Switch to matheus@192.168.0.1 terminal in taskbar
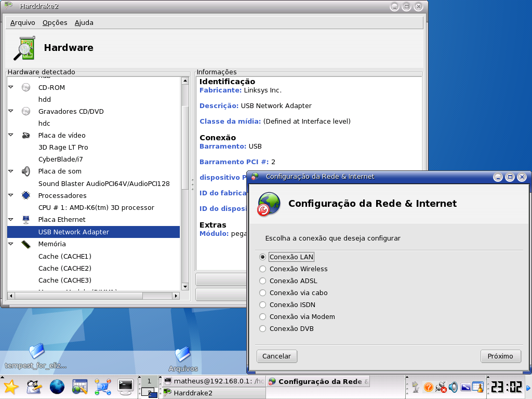The width and height of the screenshot is (532, 399). (213, 381)
